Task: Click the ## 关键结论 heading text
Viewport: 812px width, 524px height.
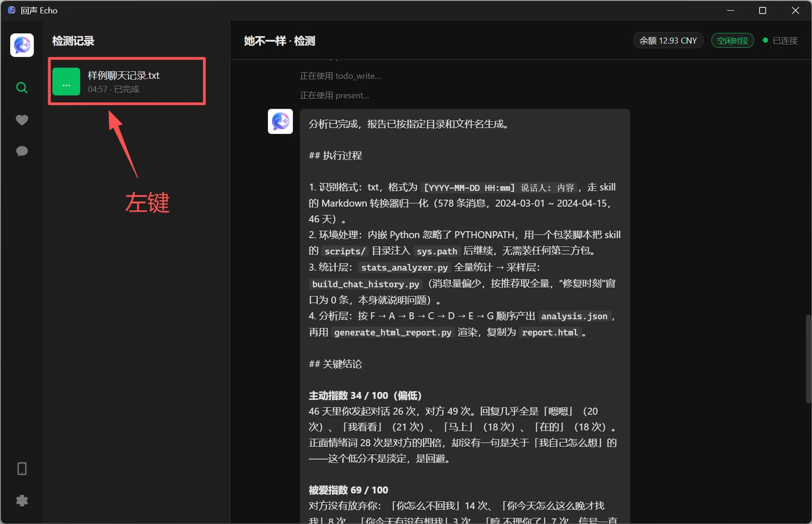Action: [x=335, y=364]
